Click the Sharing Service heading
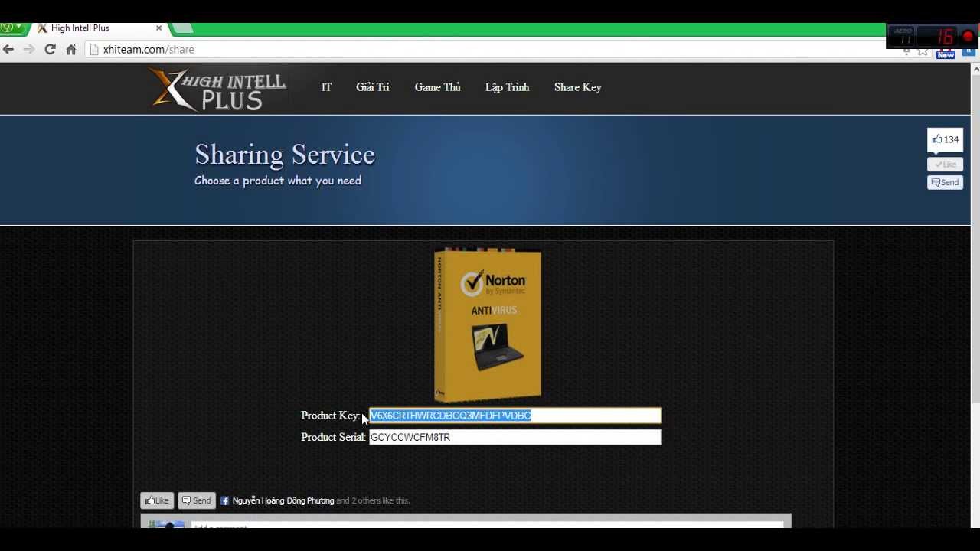The height and width of the screenshot is (551, 980). pos(285,155)
